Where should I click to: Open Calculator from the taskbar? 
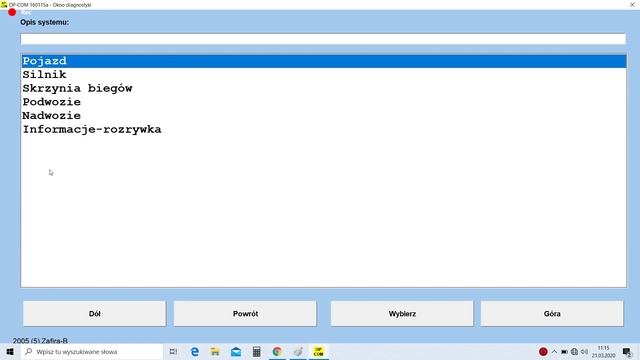point(256,352)
